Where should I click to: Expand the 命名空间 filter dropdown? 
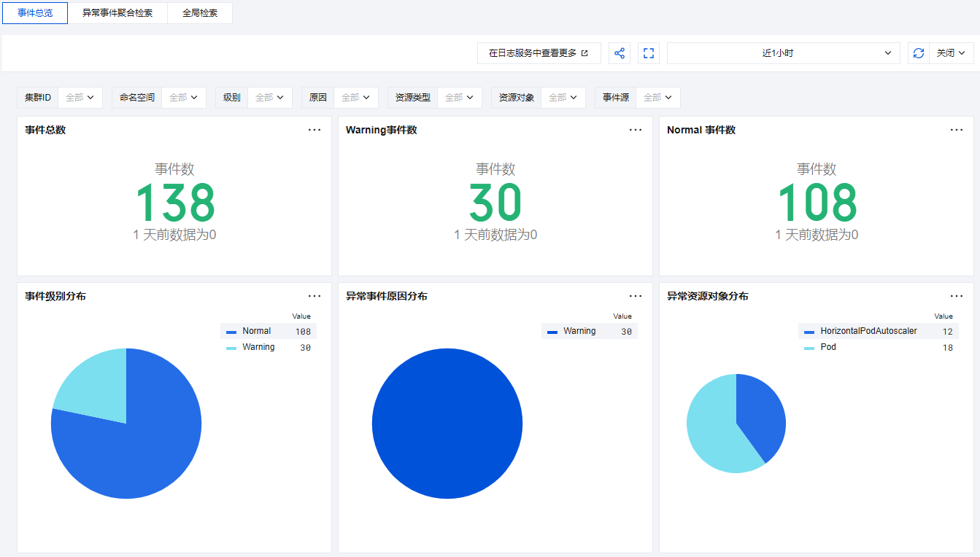click(183, 98)
